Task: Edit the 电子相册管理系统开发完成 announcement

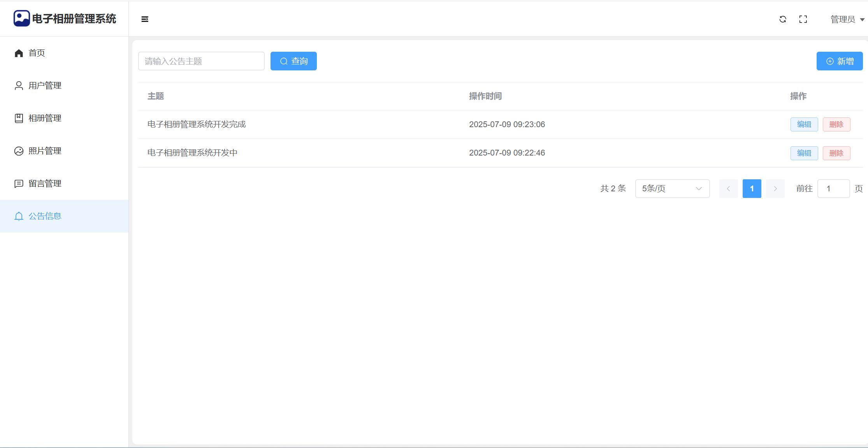Action: 804,124
